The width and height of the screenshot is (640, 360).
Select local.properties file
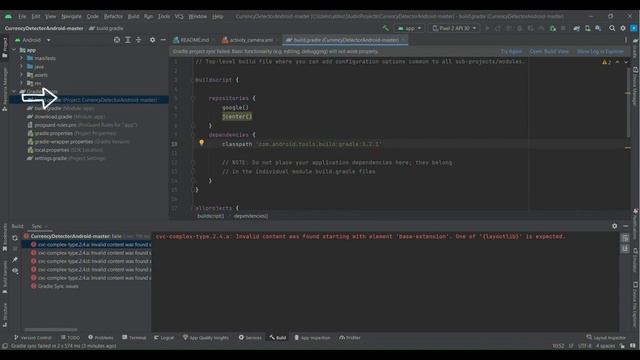(x=64, y=150)
